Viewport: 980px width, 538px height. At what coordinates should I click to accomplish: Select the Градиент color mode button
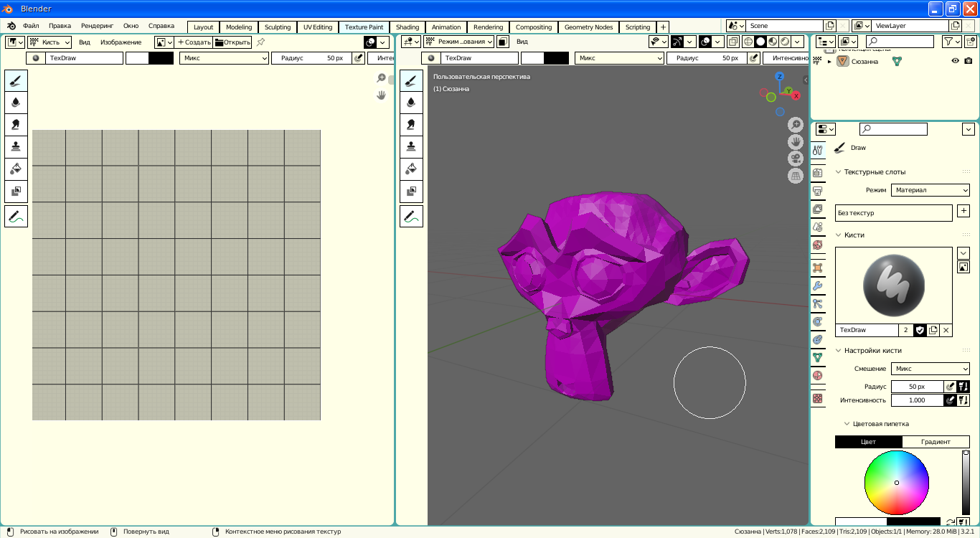coord(936,442)
